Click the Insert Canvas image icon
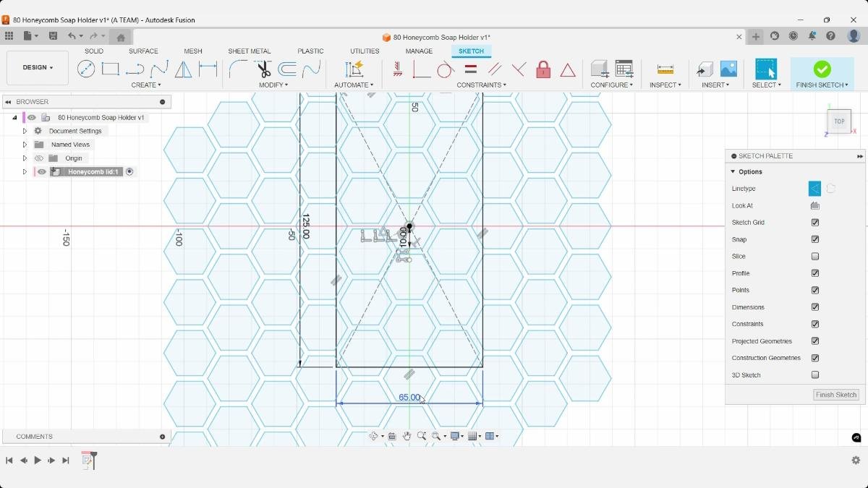 728,69
